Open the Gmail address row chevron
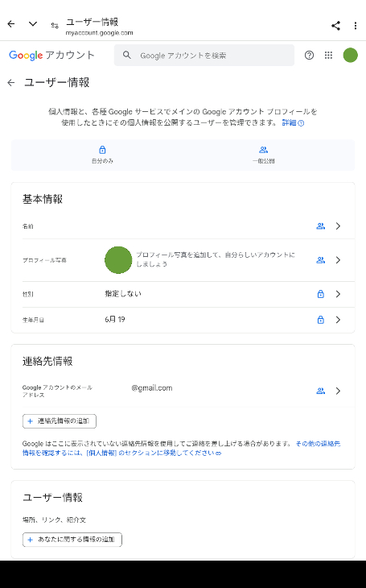This screenshot has width=366, height=588. [338, 391]
